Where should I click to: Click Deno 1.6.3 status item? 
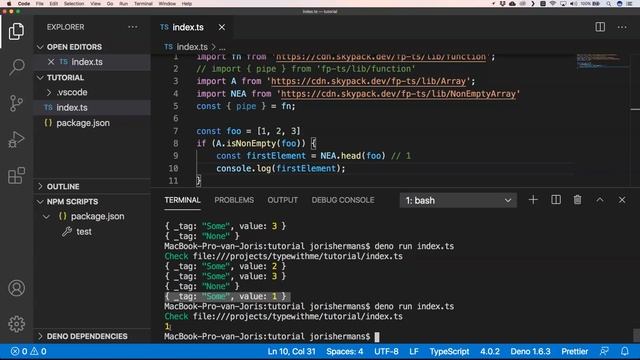(530, 351)
